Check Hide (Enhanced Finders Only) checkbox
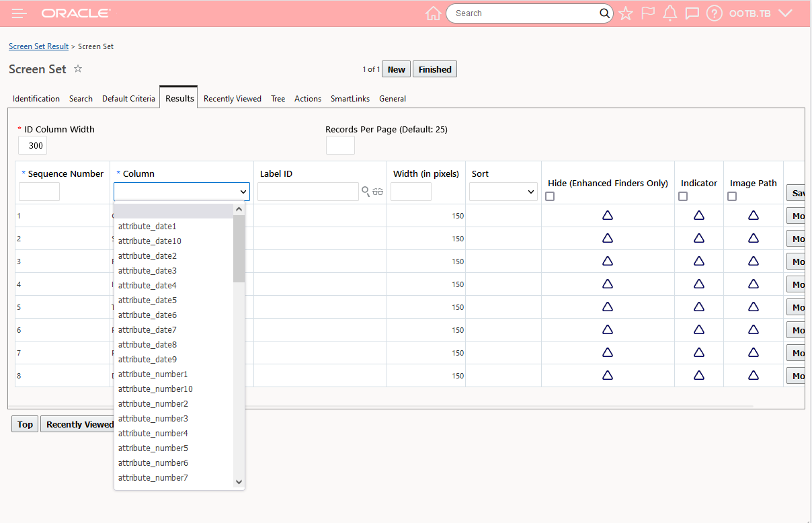812x523 pixels. pos(550,196)
